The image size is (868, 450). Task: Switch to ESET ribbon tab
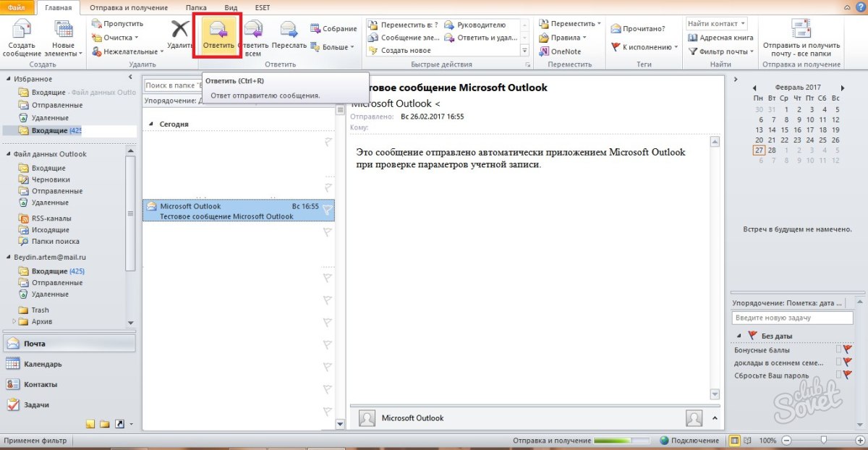(x=263, y=7)
